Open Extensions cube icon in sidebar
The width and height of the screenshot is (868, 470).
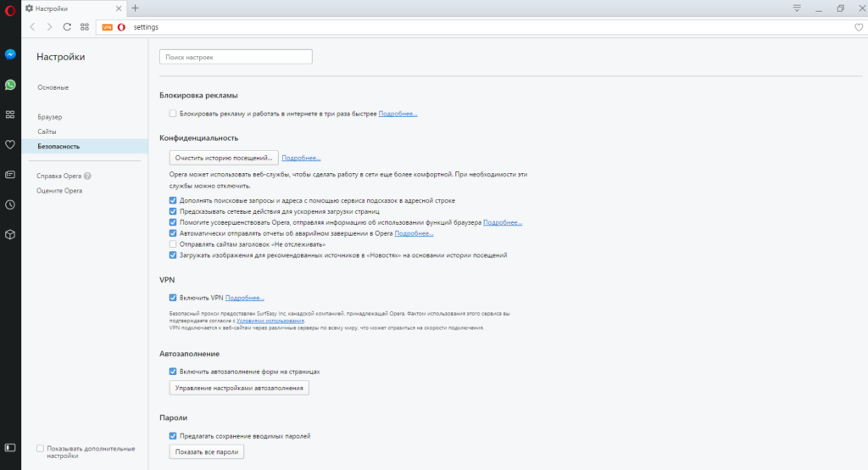[10, 234]
